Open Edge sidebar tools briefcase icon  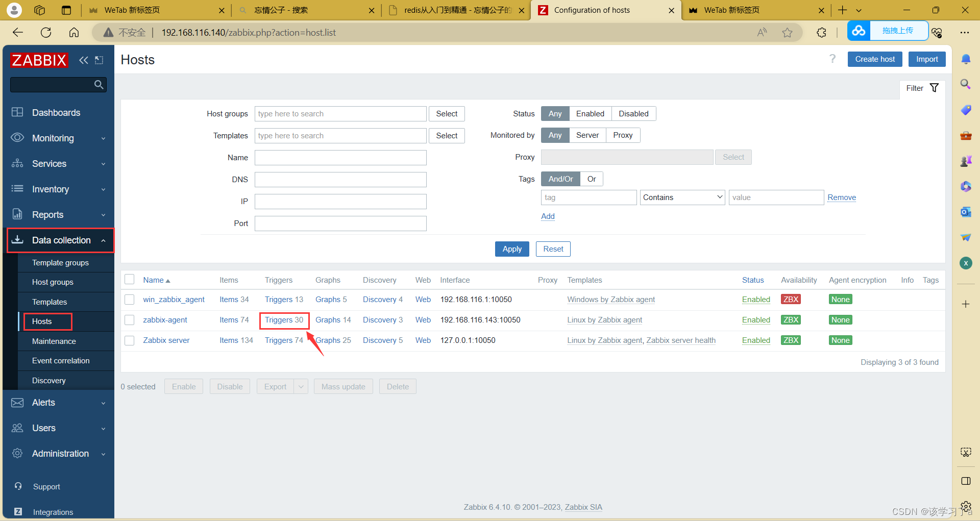pyautogui.click(x=966, y=135)
